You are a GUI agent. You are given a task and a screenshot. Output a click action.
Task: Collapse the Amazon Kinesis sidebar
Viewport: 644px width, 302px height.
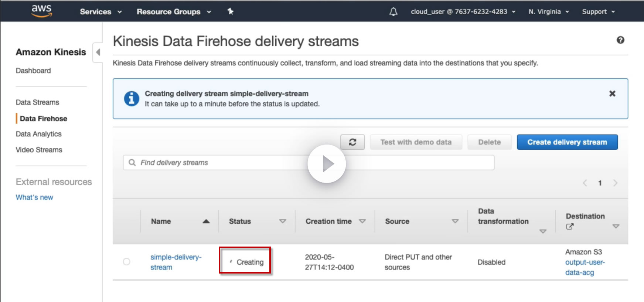98,52
